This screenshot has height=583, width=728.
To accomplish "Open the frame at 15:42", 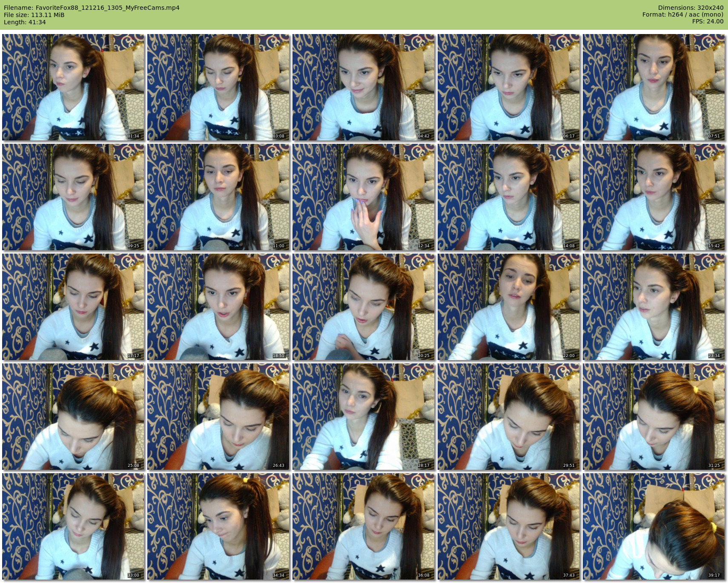I will pyautogui.click(x=654, y=197).
